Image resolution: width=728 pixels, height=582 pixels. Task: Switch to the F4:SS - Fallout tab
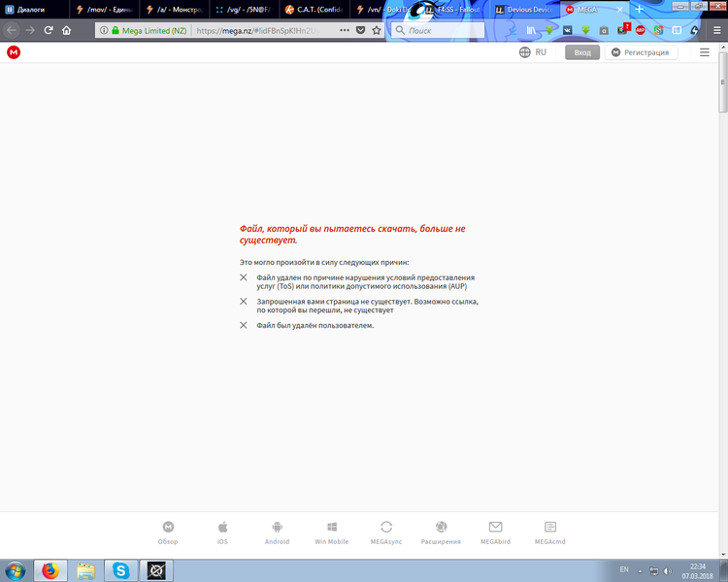455,10
